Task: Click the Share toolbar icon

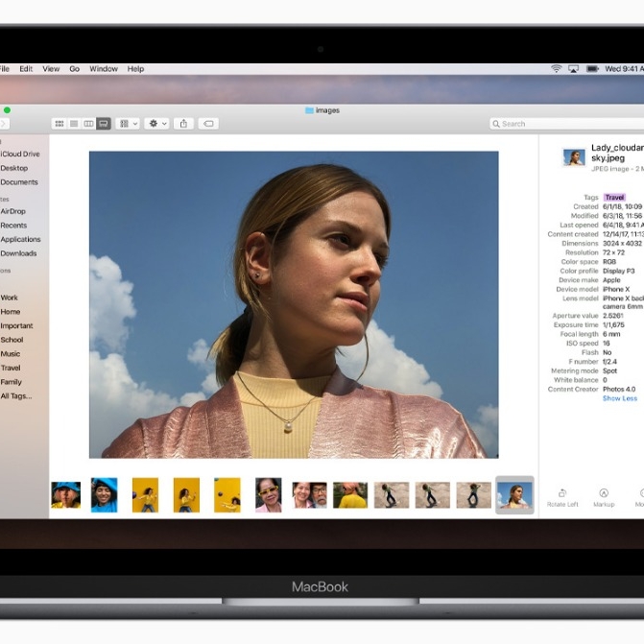Action: coord(183,124)
